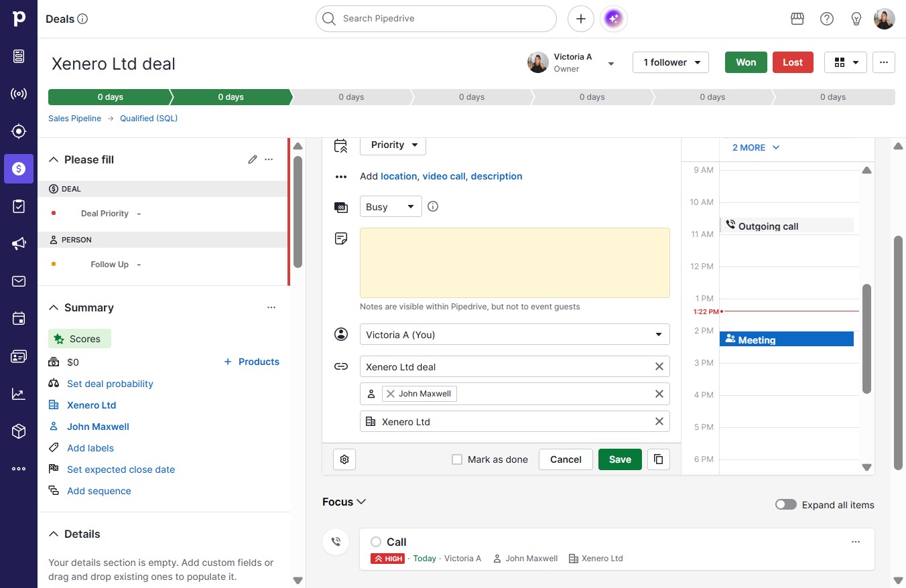Open the Deals dollar icon in sidebar

click(x=19, y=169)
